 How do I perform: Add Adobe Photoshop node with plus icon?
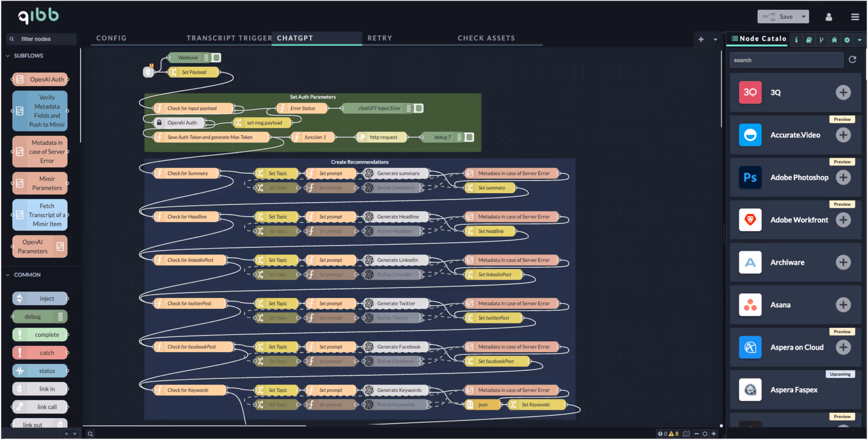click(843, 178)
